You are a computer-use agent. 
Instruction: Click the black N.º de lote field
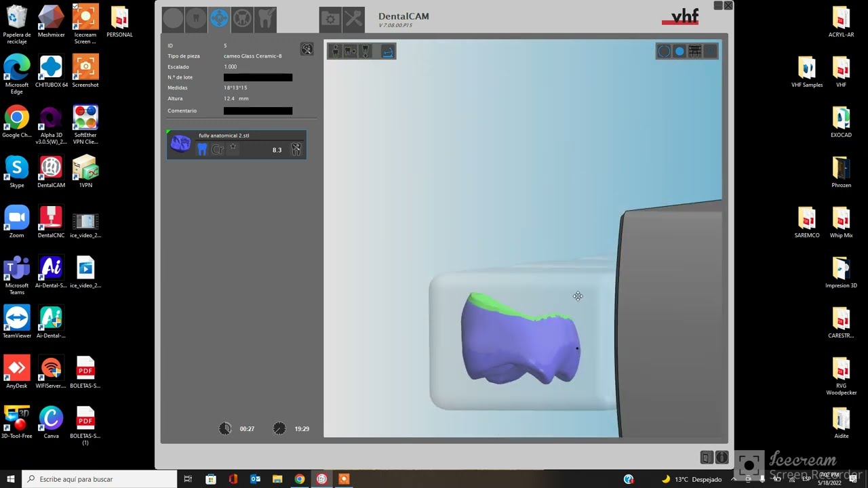258,77
